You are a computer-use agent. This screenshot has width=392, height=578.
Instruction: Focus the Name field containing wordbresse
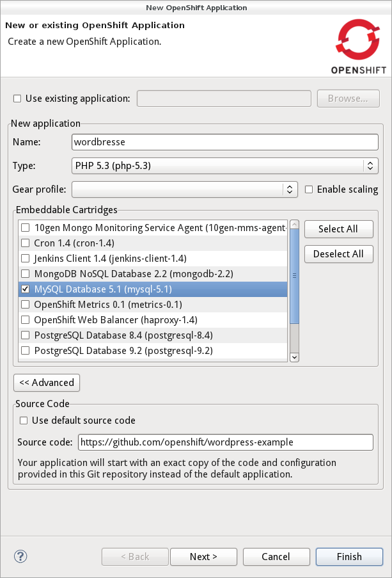pyautogui.click(x=224, y=142)
